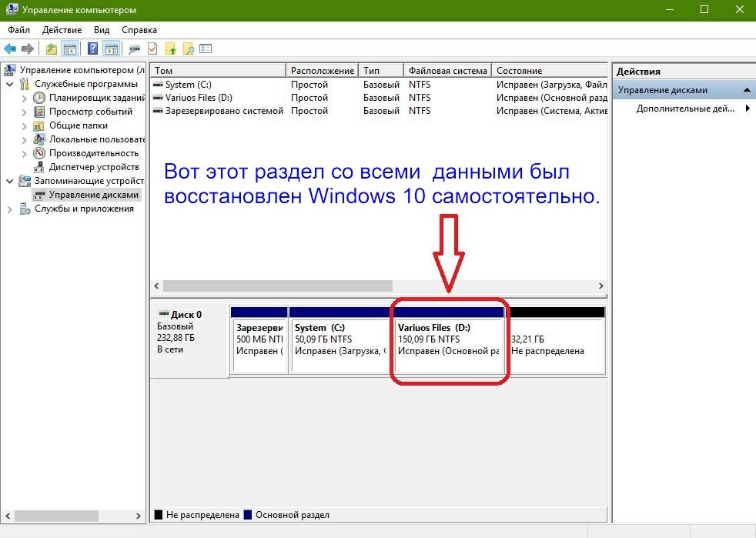This screenshot has width=756, height=538.
Task: Open Help via blue question mark icon
Action: tap(93, 49)
